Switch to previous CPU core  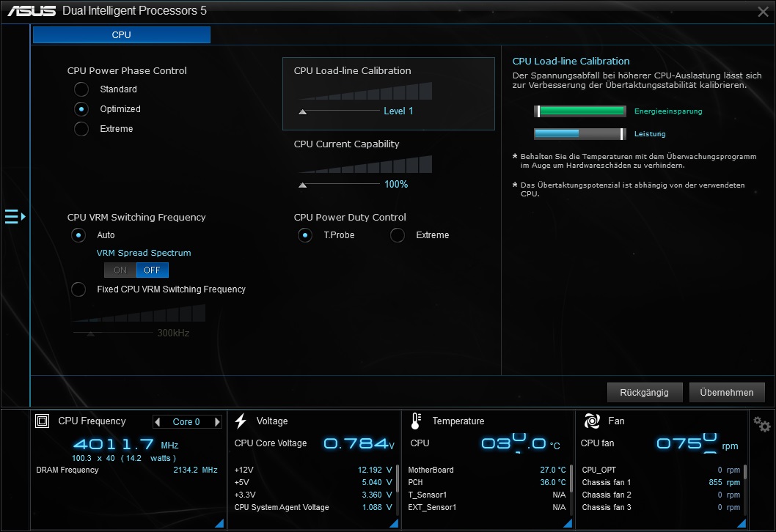coord(158,422)
